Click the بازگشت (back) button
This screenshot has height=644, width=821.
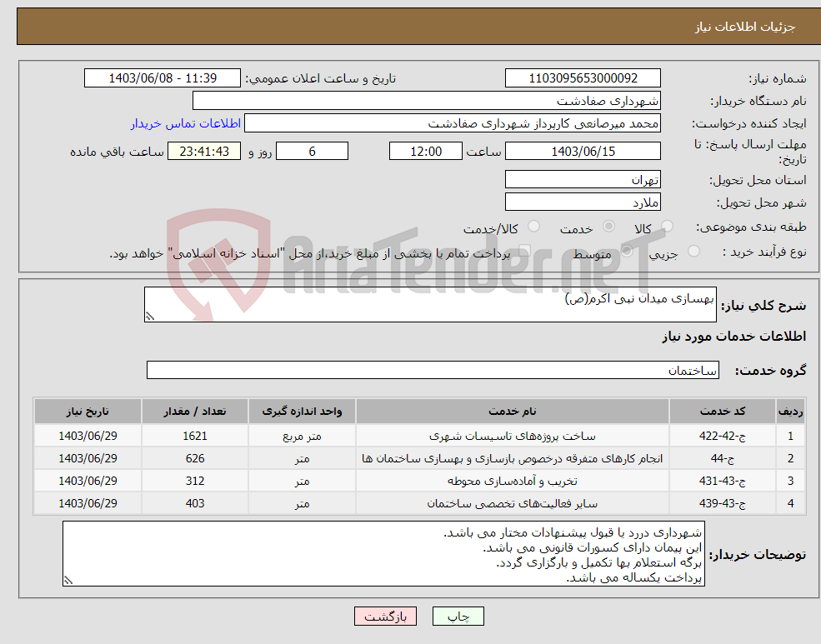385,617
